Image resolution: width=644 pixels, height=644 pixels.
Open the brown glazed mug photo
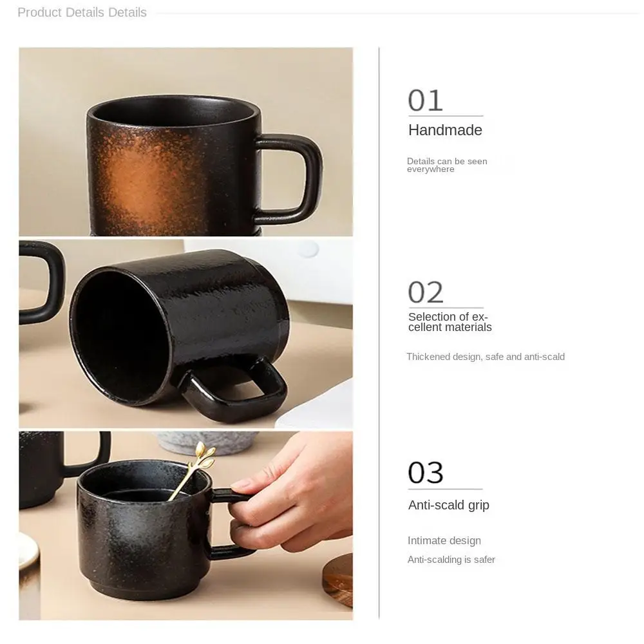[x=185, y=142]
